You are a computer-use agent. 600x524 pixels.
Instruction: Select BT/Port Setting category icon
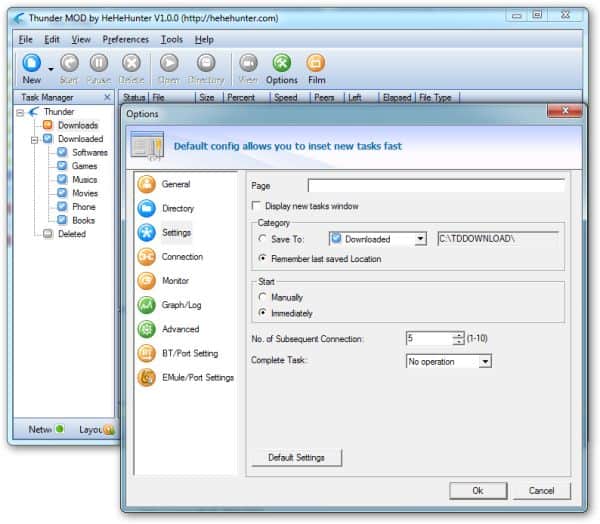pos(147,353)
